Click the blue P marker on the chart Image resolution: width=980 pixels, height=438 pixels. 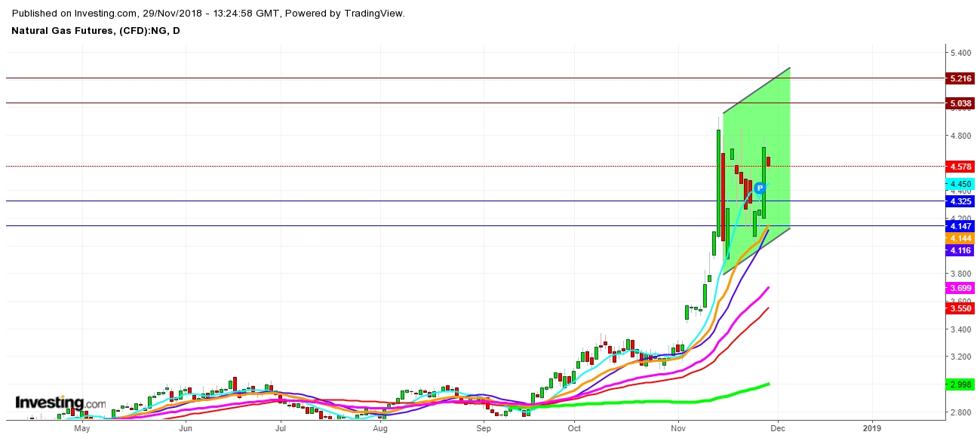[760, 189]
